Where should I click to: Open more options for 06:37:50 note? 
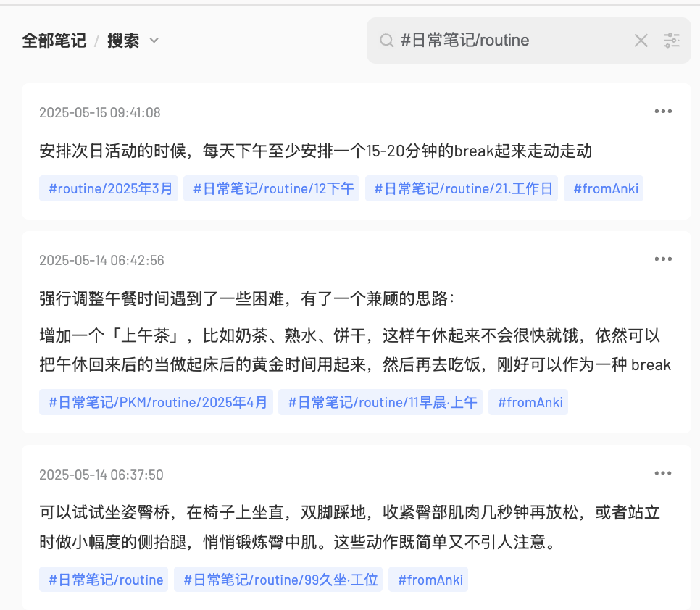(x=663, y=473)
